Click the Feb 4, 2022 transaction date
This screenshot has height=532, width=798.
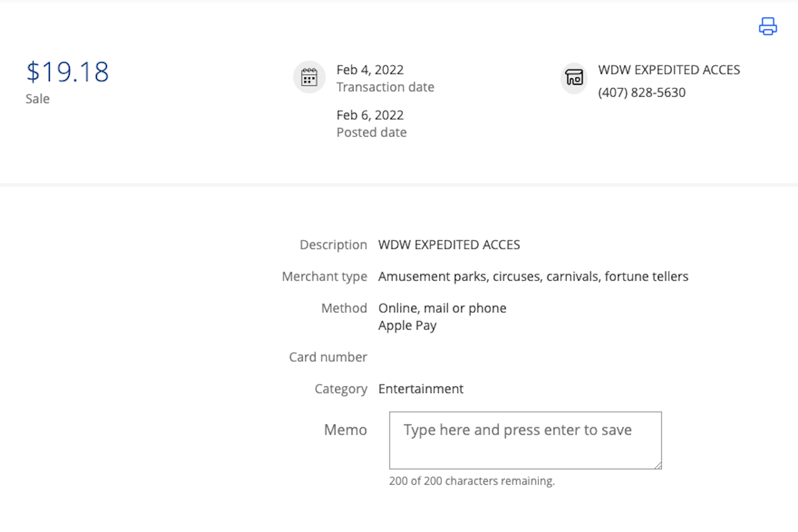370,70
